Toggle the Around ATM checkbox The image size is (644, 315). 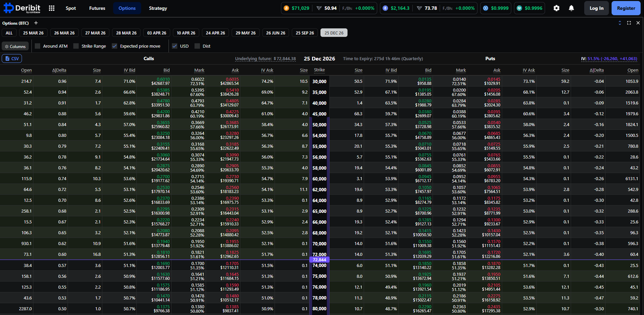pyautogui.click(x=38, y=46)
